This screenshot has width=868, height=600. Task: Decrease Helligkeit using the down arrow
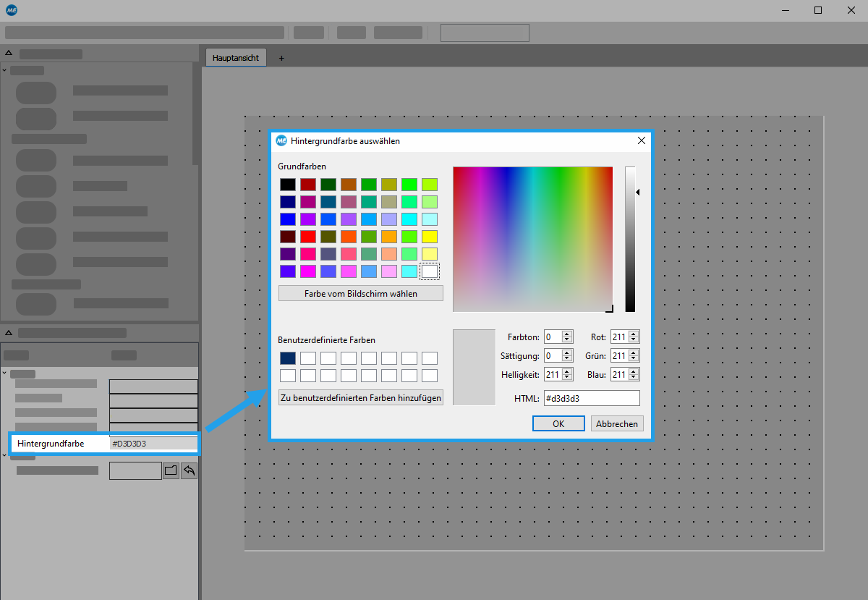click(x=567, y=378)
